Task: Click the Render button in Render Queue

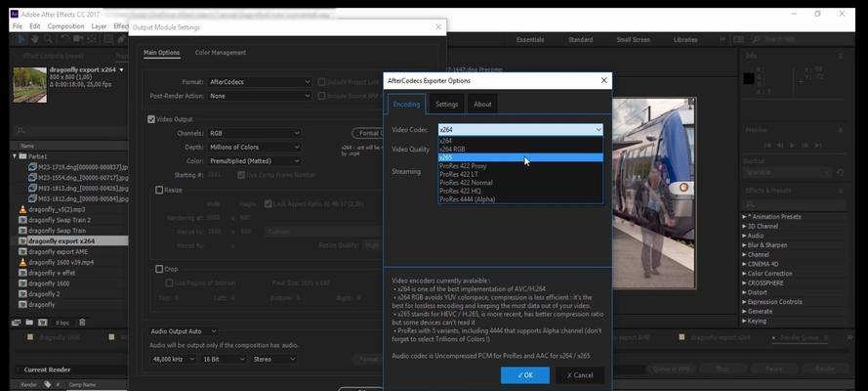Action: click(825, 369)
